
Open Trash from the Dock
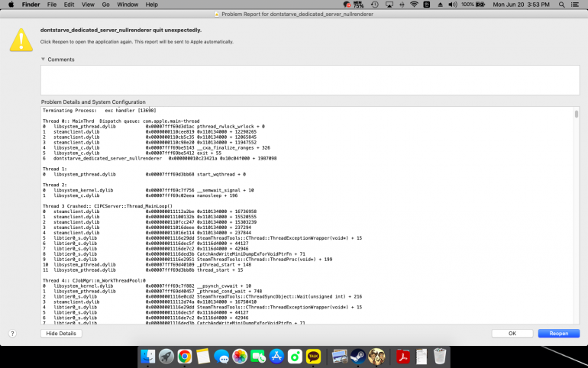click(x=440, y=357)
